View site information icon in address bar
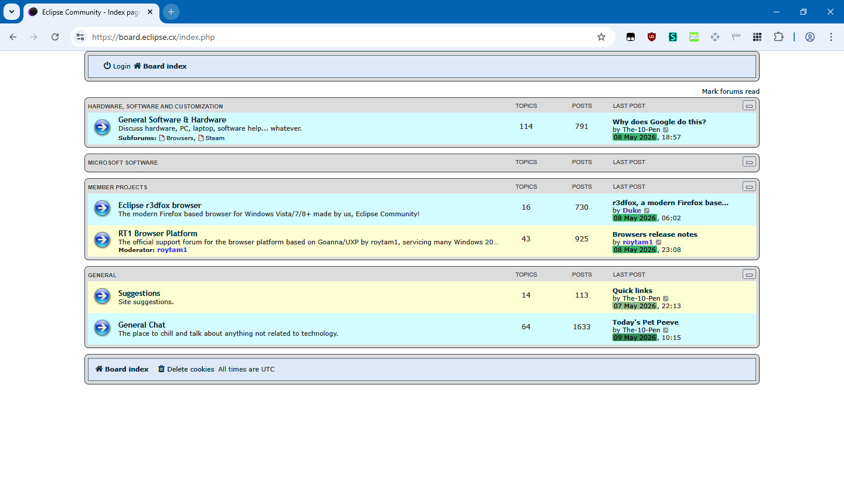 [80, 37]
